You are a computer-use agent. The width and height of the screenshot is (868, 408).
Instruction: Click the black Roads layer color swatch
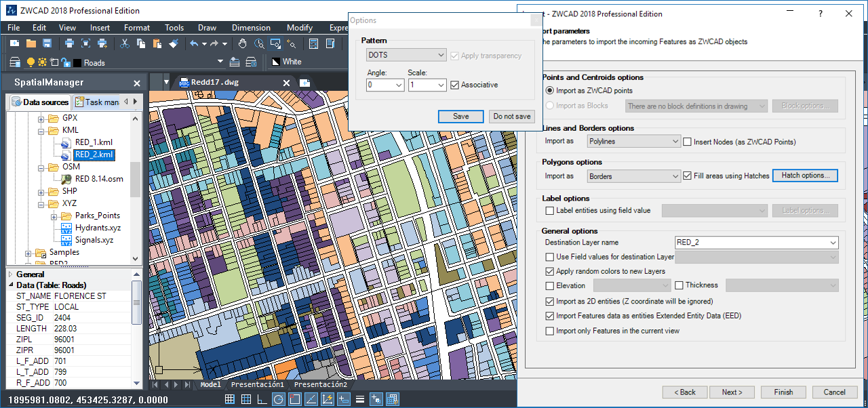click(x=77, y=63)
